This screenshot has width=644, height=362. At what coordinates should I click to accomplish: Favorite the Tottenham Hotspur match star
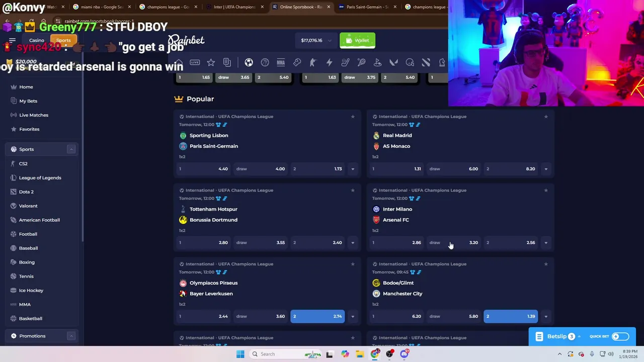pos(353,190)
